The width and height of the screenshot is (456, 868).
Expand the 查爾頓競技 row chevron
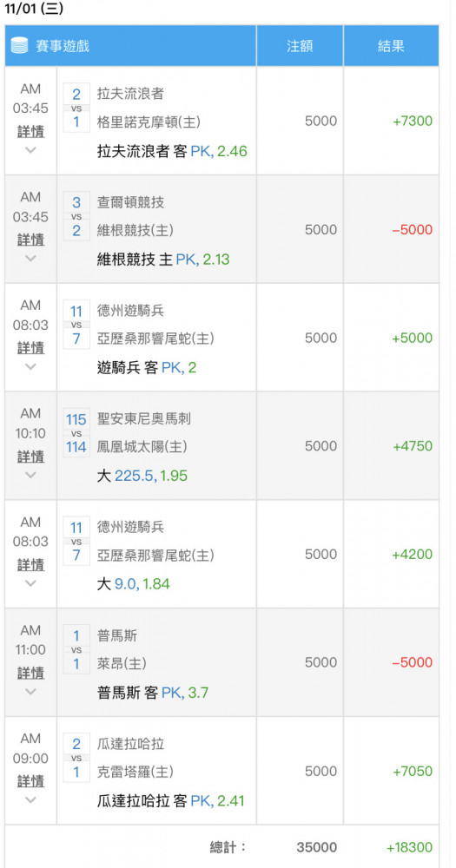[x=31, y=258]
